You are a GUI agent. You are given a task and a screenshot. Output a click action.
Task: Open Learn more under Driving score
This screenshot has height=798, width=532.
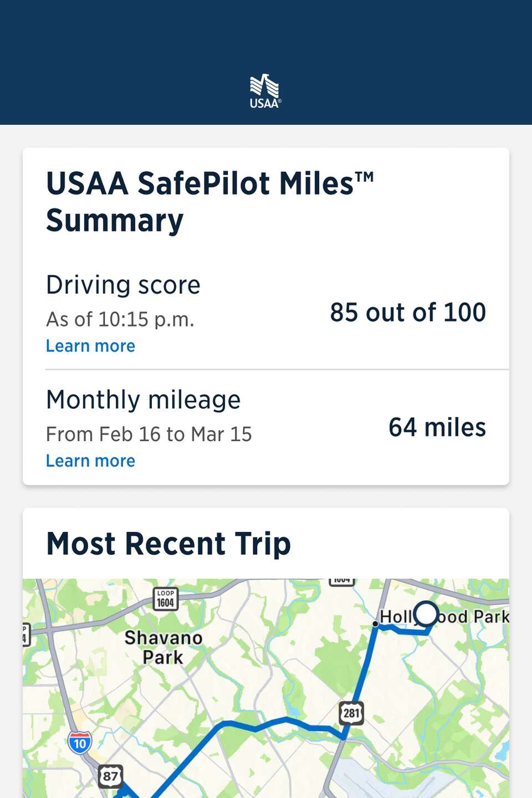coord(90,346)
